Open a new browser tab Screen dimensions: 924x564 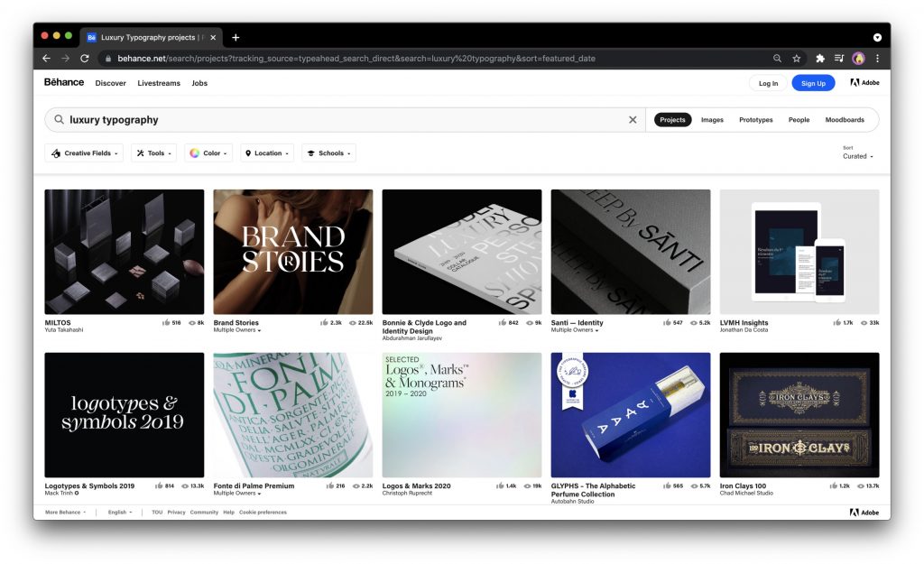(x=236, y=38)
